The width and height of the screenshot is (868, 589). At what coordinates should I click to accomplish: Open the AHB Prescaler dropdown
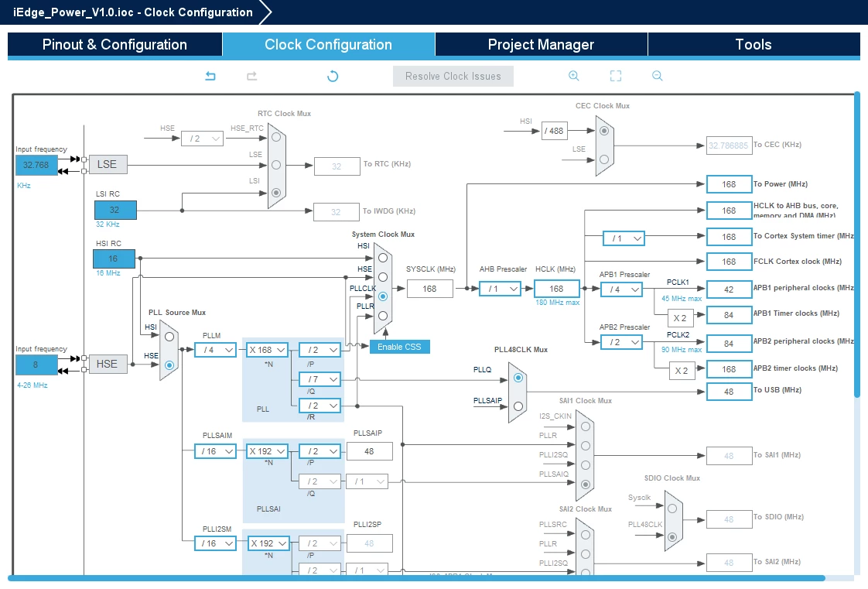pyautogui.click(x=501, y=289)
